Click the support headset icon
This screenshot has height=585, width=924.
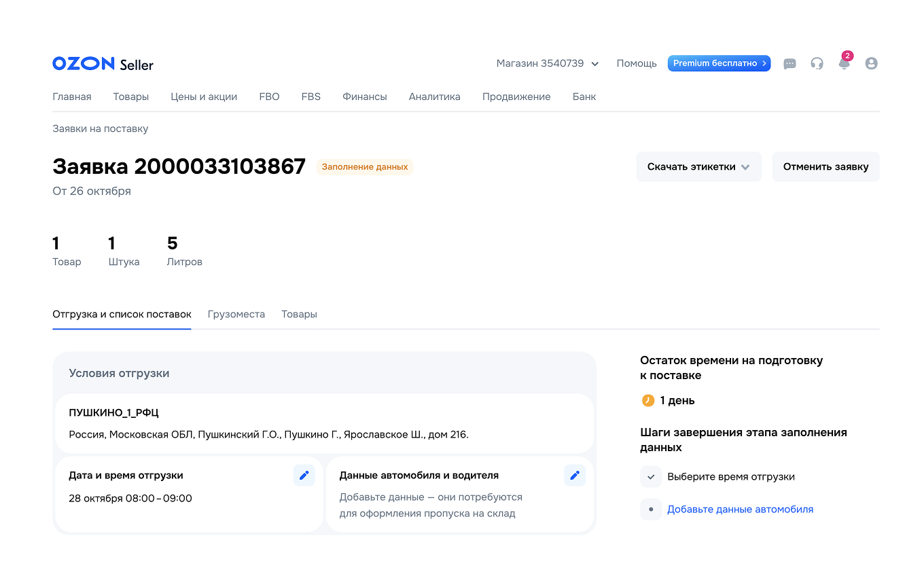[x=817, y=63]
